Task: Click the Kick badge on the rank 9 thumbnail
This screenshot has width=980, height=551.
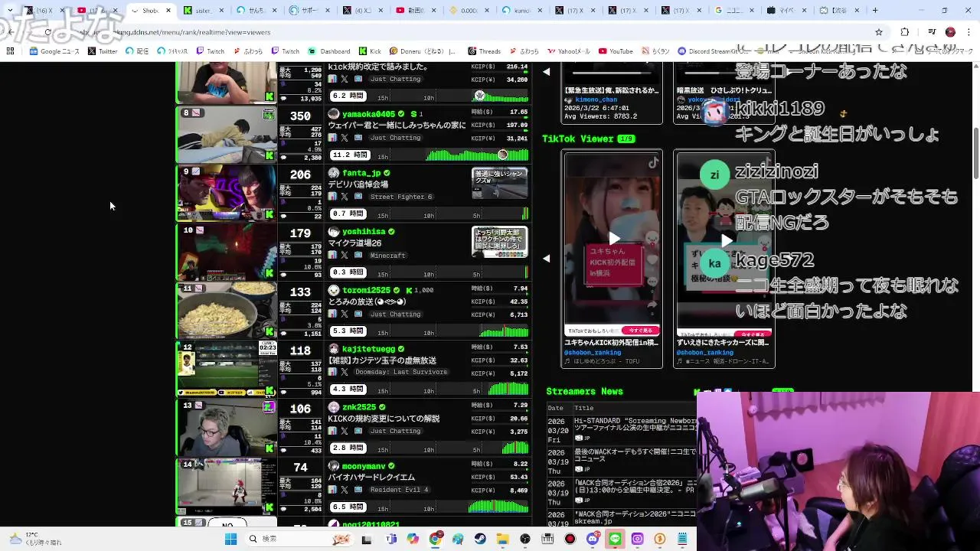Action: click(269, 214)
